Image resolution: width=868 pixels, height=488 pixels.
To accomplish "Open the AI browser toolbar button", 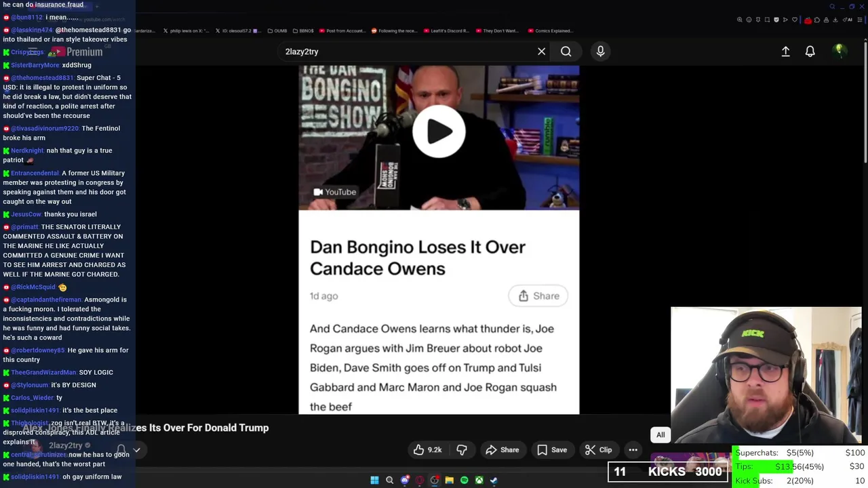I will coord(848,20).
